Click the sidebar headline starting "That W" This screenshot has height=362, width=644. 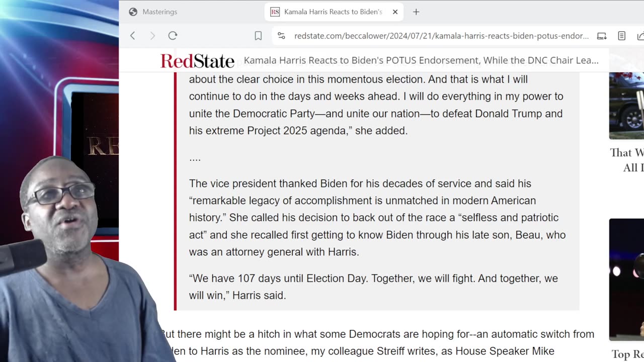click(627, 160)
